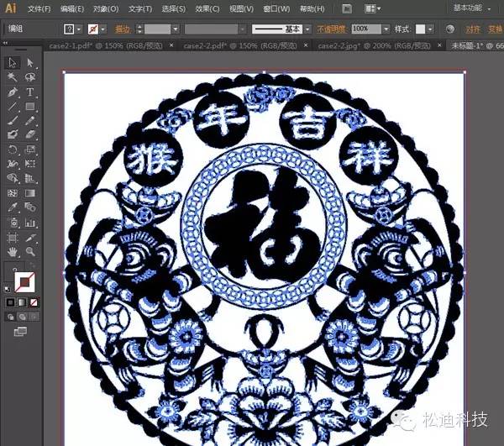Select the Rotate tool
Viewport: 504px width, 446px height.
click(x=13, y=150)
